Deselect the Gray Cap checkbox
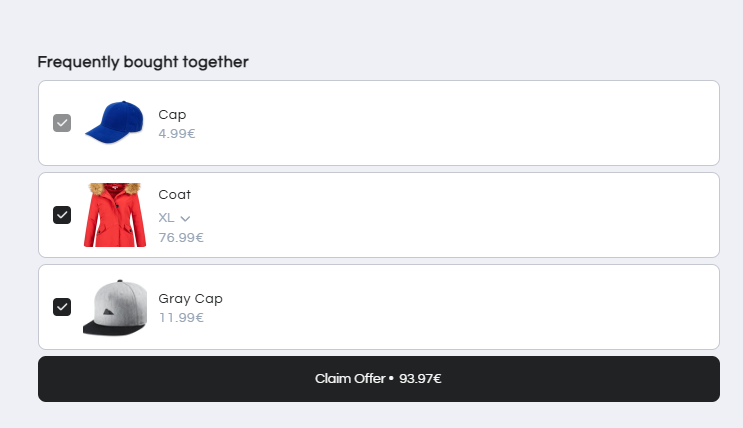The height and width of the screenshot is (428, 743). (62, 307)
